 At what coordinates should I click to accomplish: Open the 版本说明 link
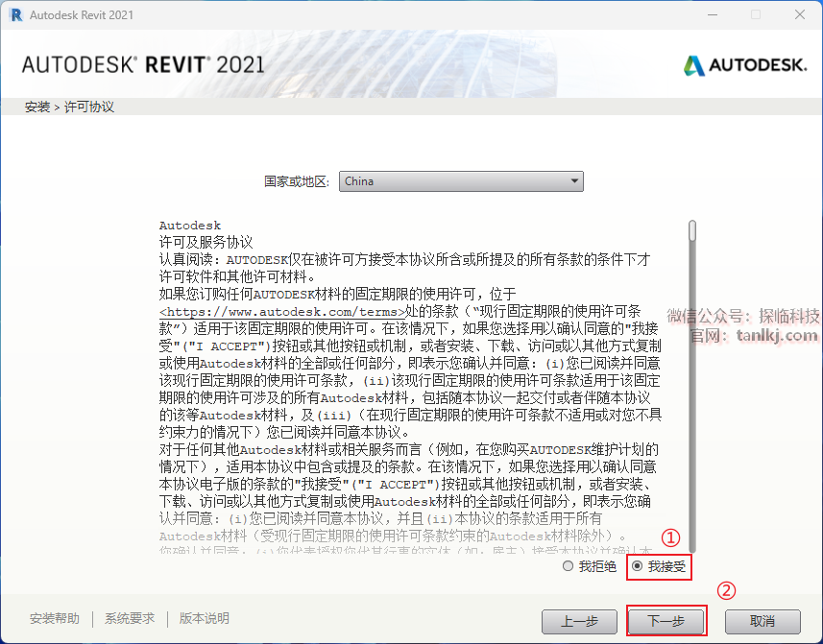tap(205, 618)
